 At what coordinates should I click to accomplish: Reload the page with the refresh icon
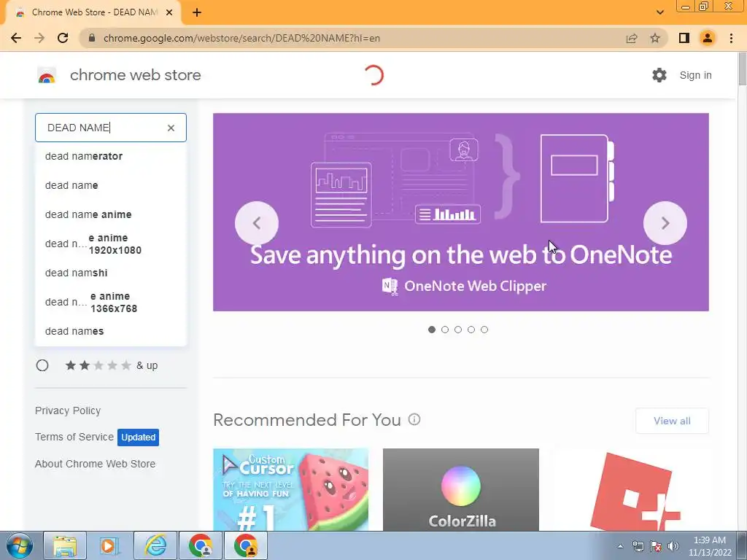(x=63, y=38)
